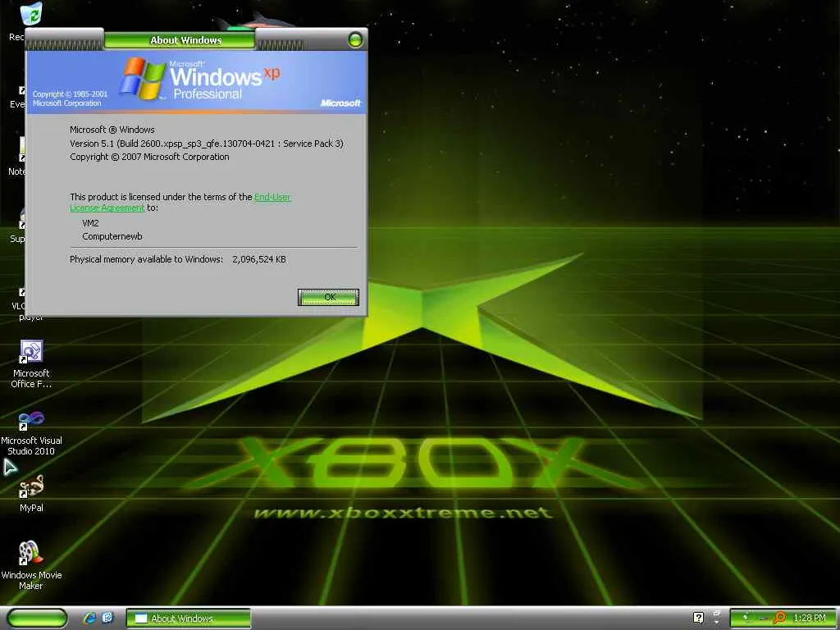This screenshot has height=630, width=840.
Task: Click the orange magnifier tray icon
Action: [779, 619]
